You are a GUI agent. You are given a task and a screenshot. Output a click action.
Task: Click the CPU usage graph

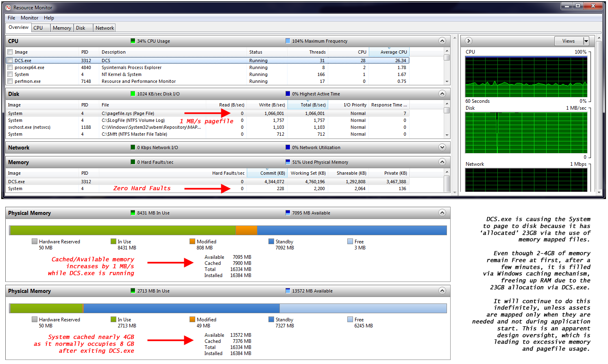[x=526, y=77]
